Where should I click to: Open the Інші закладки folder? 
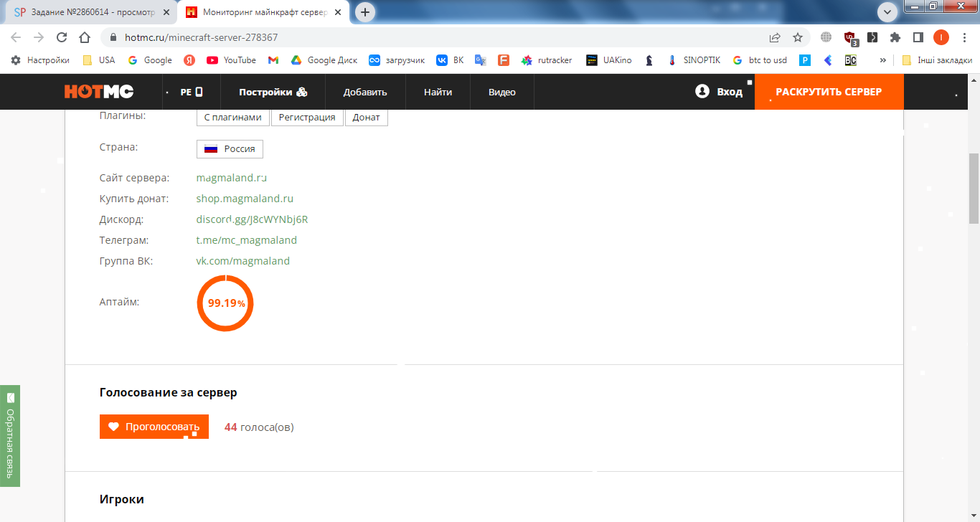point(937,60)
